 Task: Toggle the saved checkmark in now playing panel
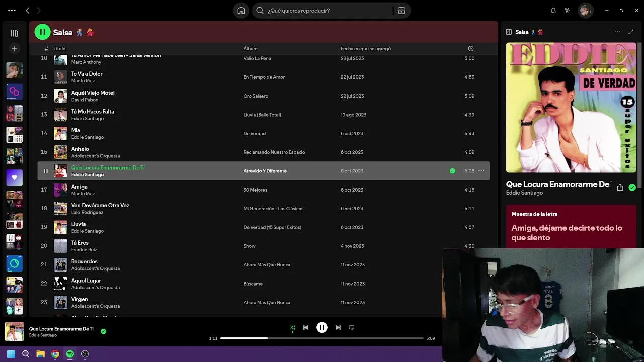pos(632,187)
